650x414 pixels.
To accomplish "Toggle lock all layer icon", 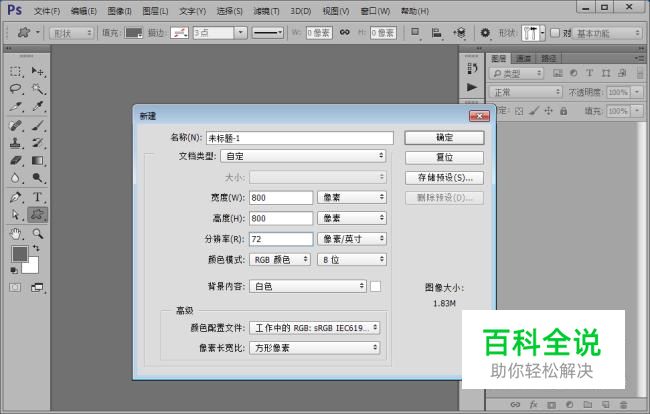I will click(x=563, y=111).
